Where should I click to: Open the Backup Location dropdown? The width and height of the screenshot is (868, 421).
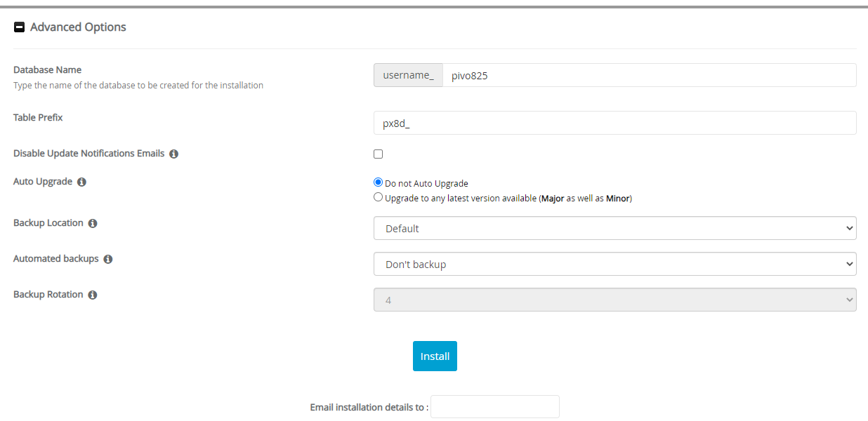pyautogui.click(x=614, y=228)
